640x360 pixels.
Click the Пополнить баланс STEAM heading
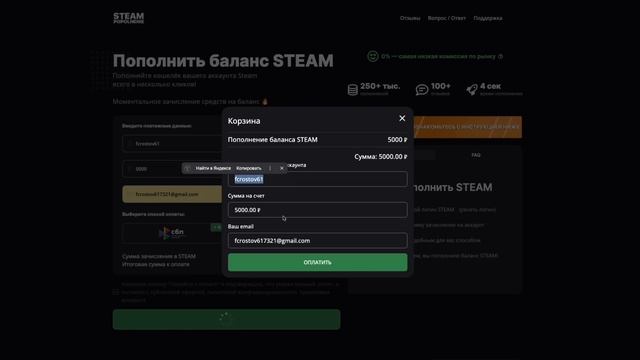(223, 61)
